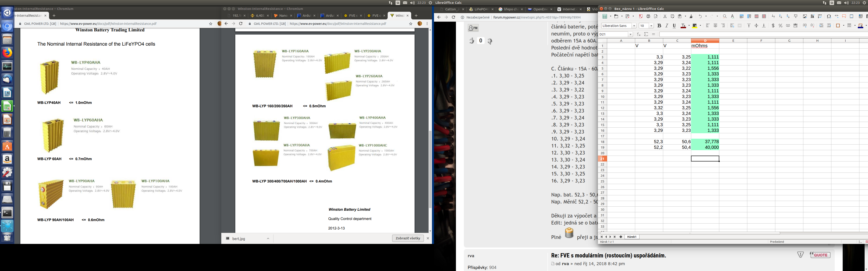Click the Insert Chart icon
868x271 pixels.
coord(812,16)
